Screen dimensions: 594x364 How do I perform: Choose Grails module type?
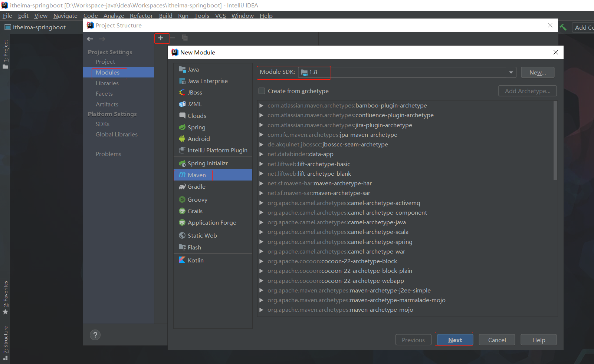click(213, 211)
